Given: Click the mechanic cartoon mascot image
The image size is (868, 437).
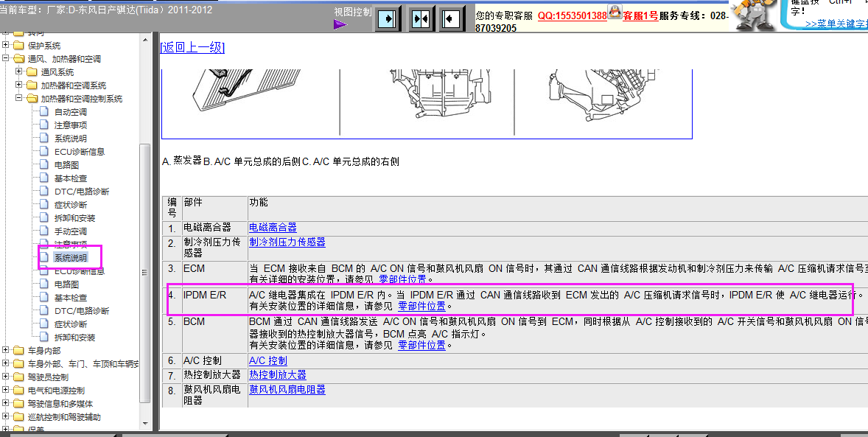Looking at the screenshot, I should pyautogui.click(x=753, y=15).
